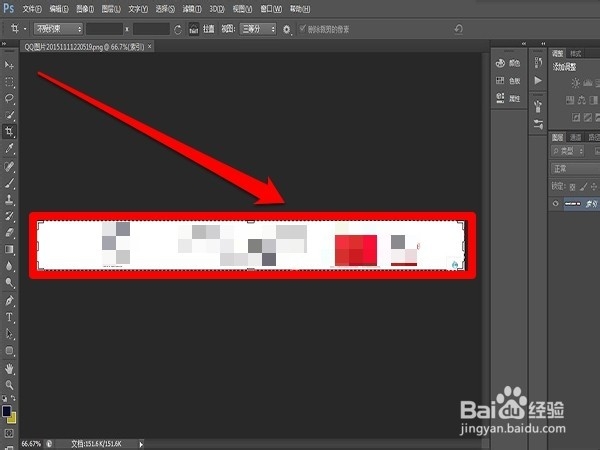Hide the layer using the eye icon
The height and width of the screenshot is (450, 600).
tap(556, 204)
